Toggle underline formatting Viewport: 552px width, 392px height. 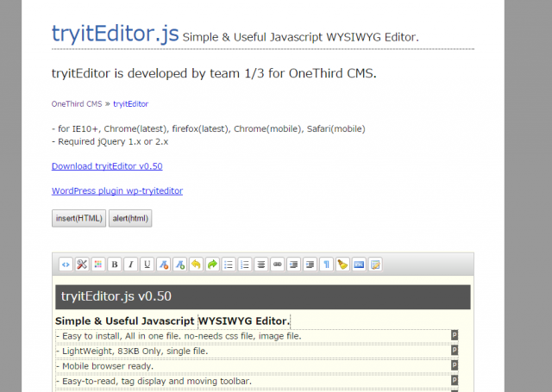(x=147, y=264)
